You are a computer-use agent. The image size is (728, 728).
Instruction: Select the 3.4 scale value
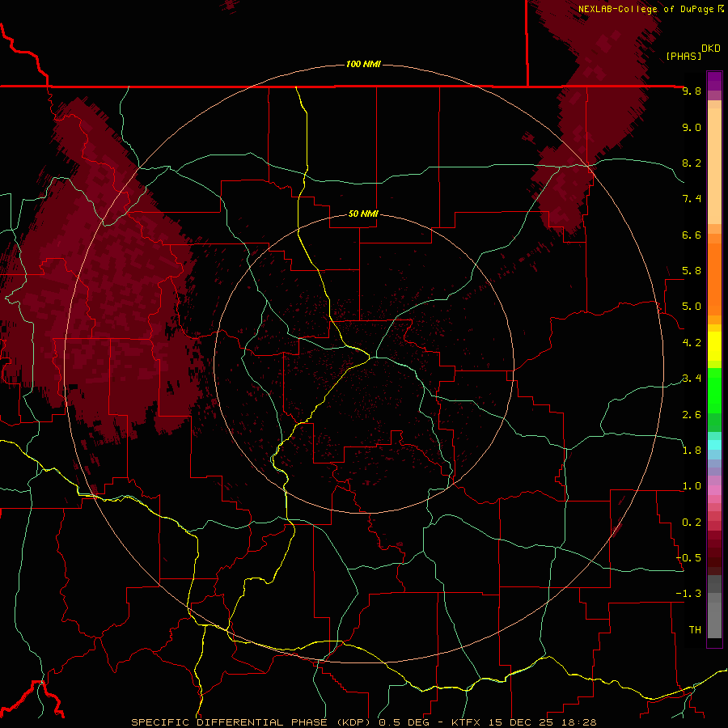pyautogui.click(x=692, y=379)
